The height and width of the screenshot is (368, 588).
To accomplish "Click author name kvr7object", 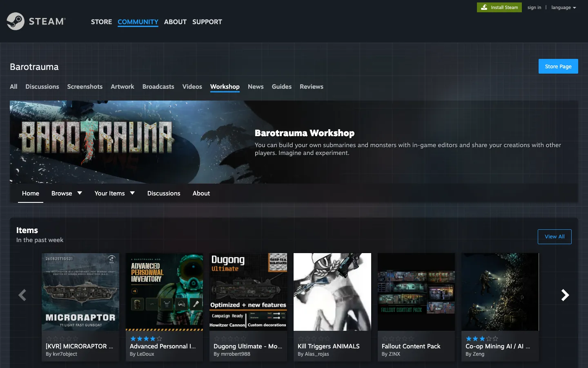I will click(x=65, y=354).
